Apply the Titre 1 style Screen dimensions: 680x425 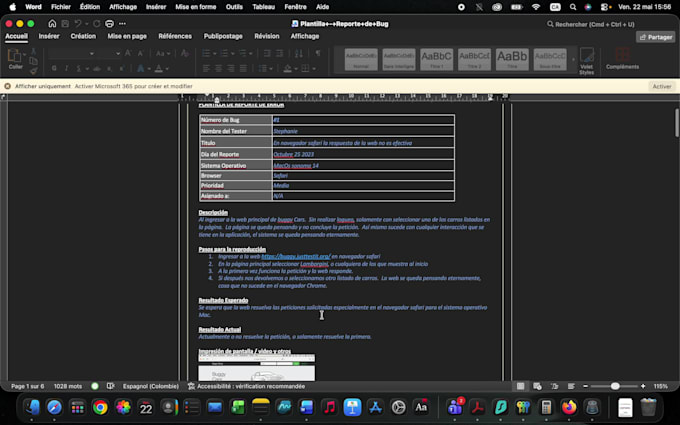pos(437,59)
